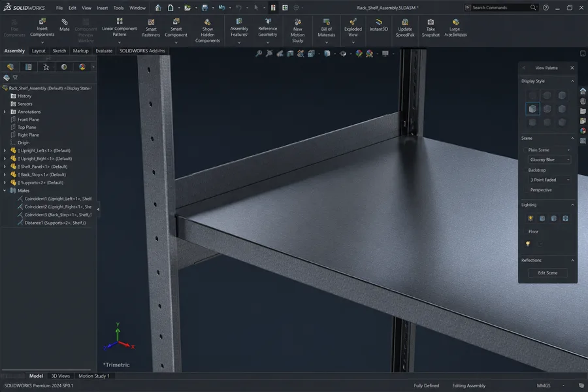
Task: Click Show Hidden Components
Action: [207, 31]
